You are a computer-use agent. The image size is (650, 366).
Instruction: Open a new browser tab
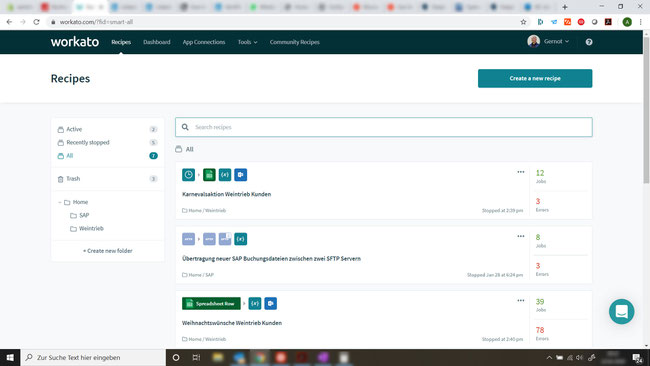point(565,7)
